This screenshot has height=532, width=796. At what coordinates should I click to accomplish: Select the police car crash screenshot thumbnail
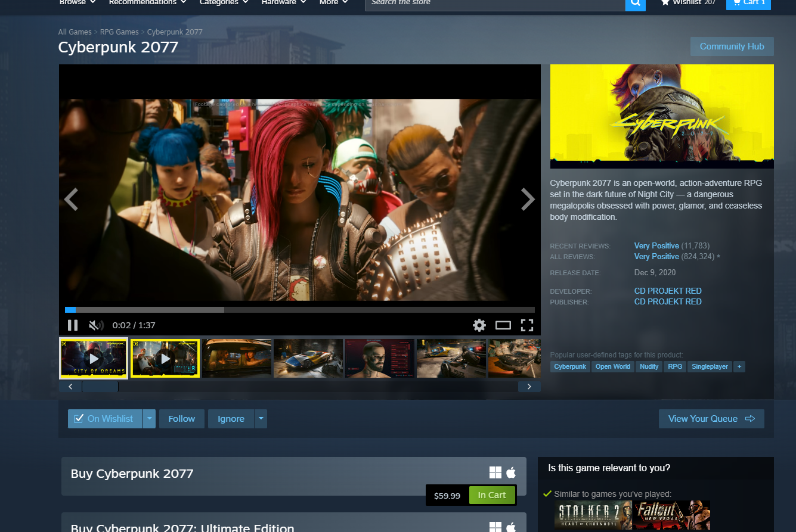coord(451,359)
